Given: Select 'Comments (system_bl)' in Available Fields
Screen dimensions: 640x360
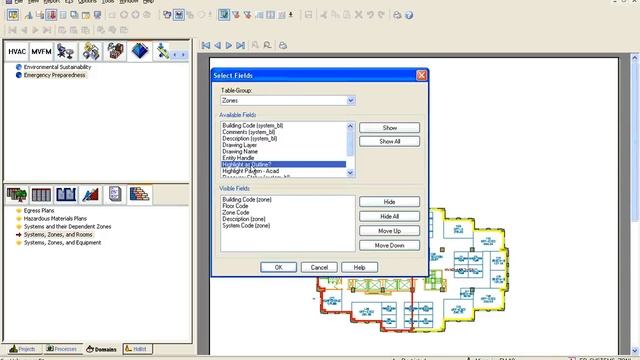Looking at the screenshot, I should pos(249,132).
